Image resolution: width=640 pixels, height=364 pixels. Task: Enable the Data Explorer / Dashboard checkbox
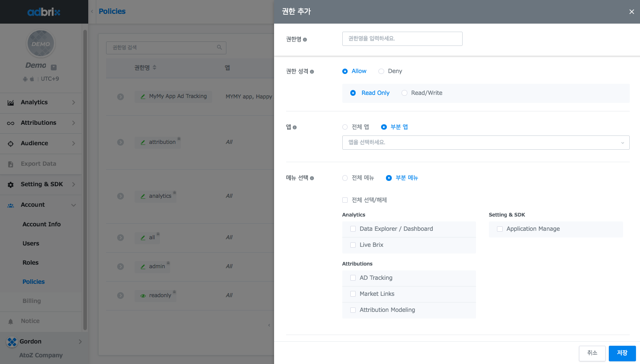(x=353, y=229)
